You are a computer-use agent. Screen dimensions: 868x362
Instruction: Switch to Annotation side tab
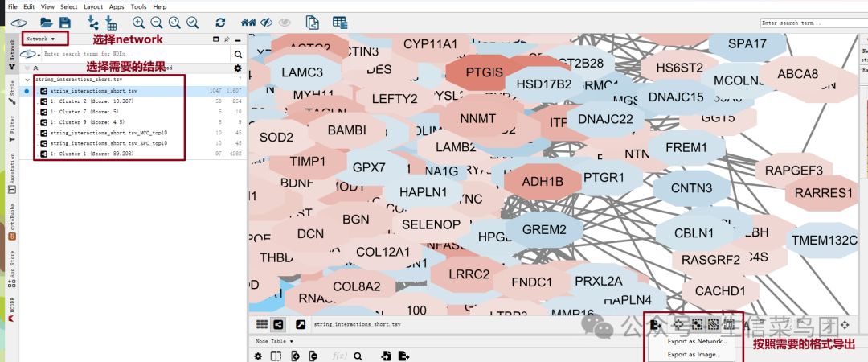click(12, 174)
